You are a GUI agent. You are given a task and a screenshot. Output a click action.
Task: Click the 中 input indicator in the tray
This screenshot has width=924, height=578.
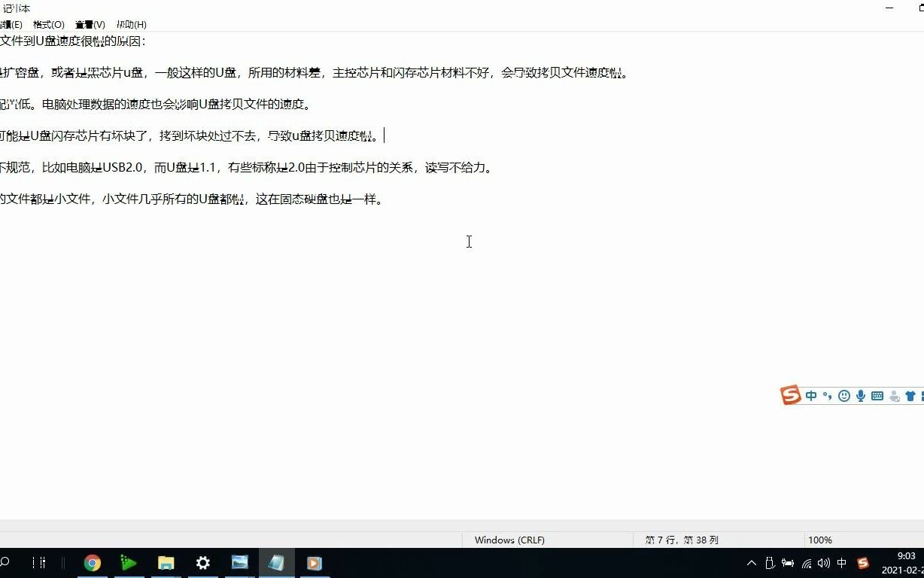tap(841, 563)
